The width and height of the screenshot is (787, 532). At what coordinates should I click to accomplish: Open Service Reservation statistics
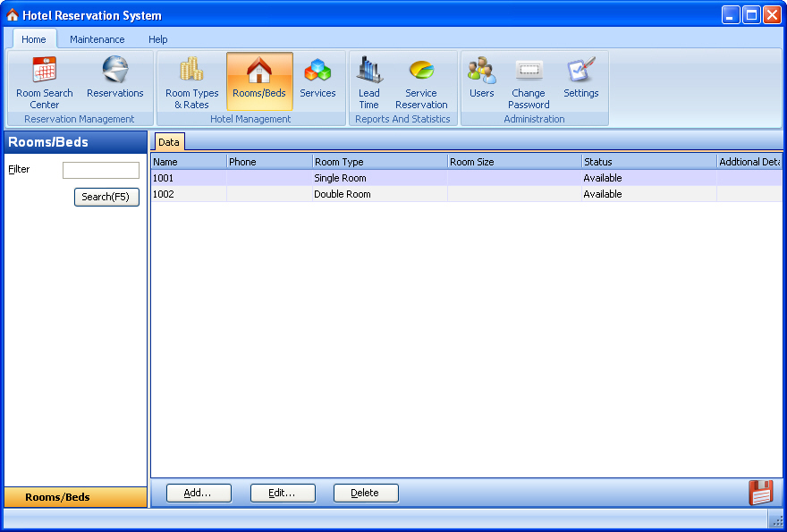click(421, 81)
